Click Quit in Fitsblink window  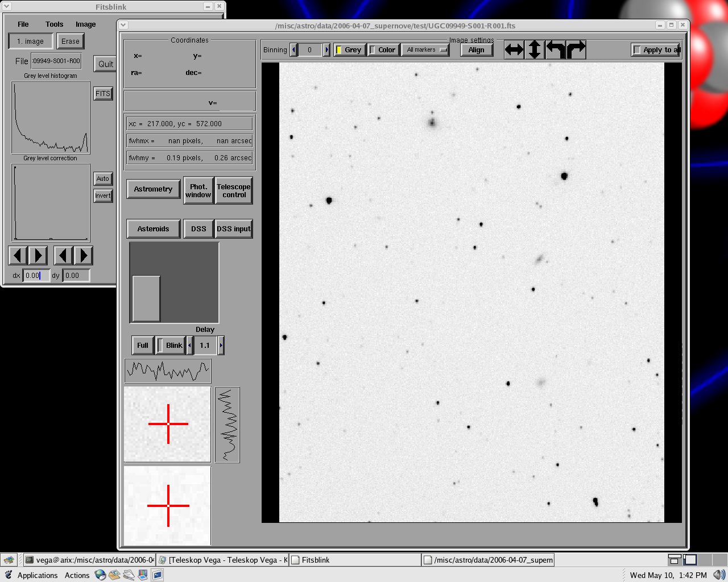105,64
